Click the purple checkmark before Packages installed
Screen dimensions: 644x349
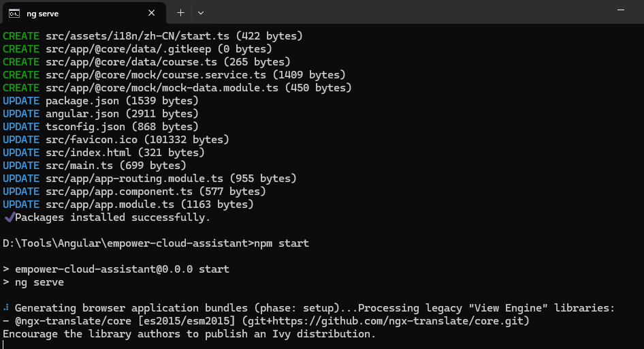(9, 217)
